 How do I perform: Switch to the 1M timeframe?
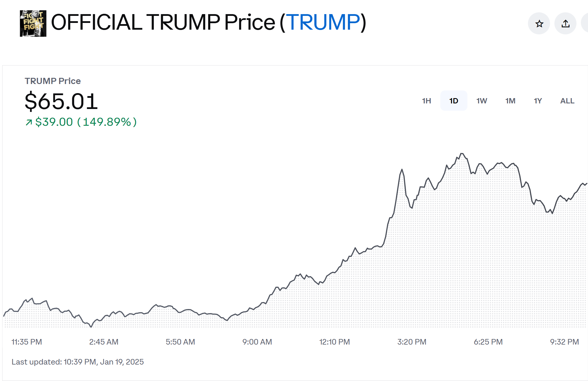(510, 101)
